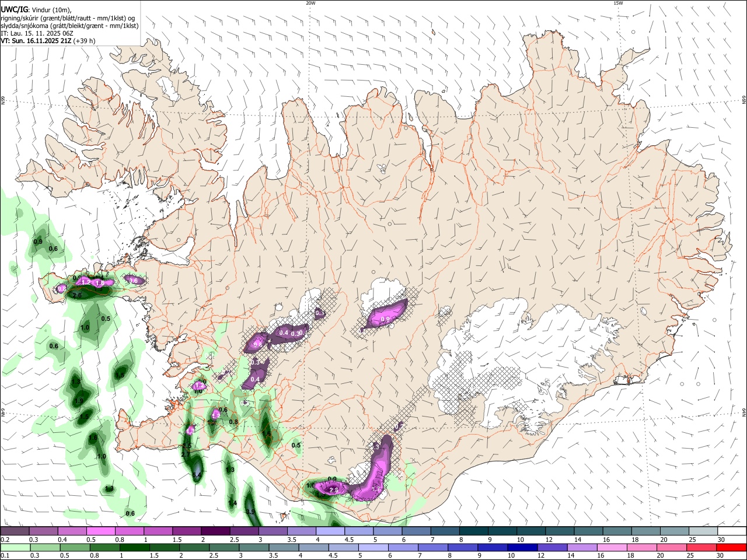Screen dimensions: 747x560
Task: Click the 20W longitude label at the top
Action: click(x=310, y=3)
